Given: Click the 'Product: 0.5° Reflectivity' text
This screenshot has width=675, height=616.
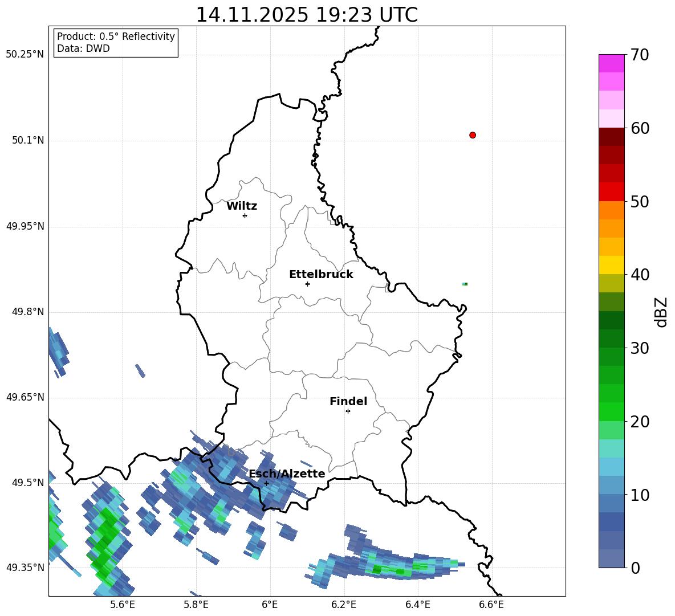Looking at the screenshot, I should 116,36.
